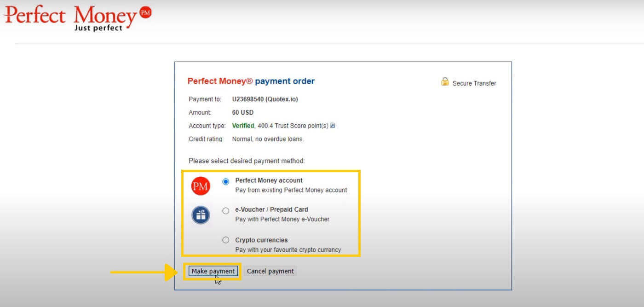The width and height of the screenshot is (644, 307).
Task: Click the 'Pay with your favourite crypto currency' text
Action: coord(288,249)
